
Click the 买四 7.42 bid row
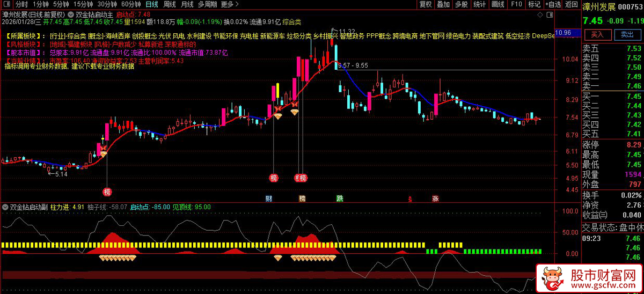pyautogui.click(x=612, y=124)
